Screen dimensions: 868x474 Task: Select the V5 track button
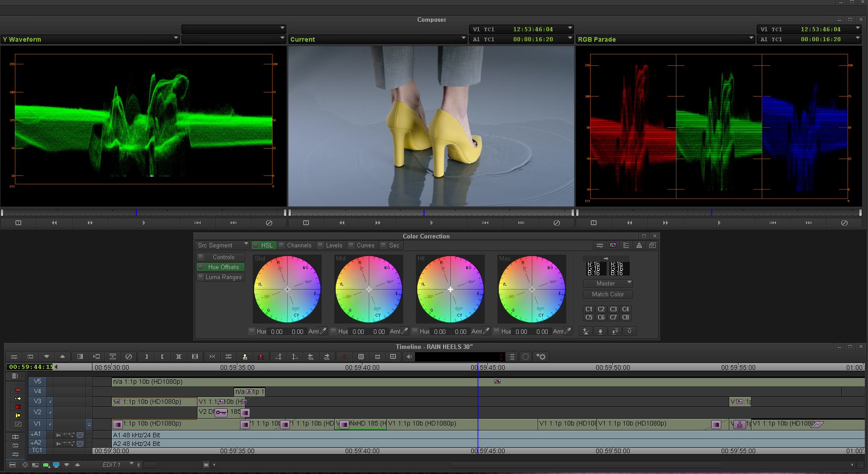pos(37,382)
